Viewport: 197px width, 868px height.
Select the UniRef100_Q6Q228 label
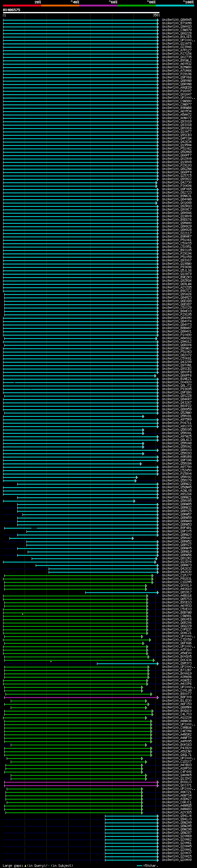click(177, 33)
